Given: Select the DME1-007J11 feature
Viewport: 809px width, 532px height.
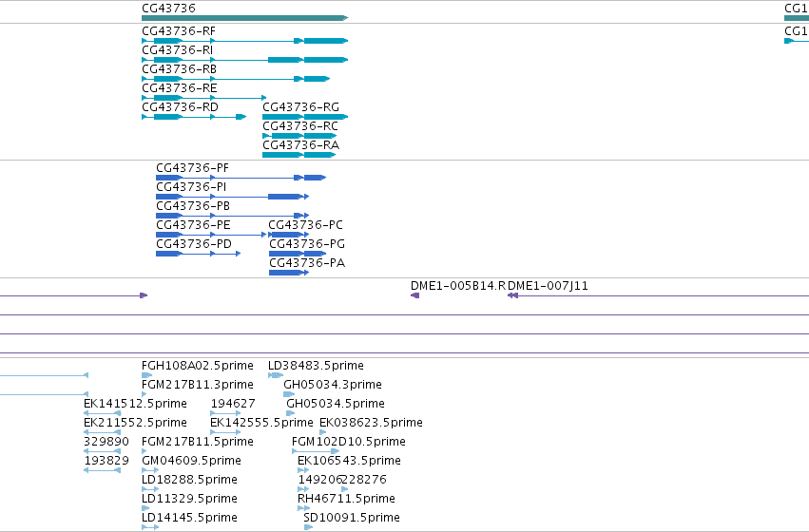Looking at the screenshot, I should [x=659, y=295].
